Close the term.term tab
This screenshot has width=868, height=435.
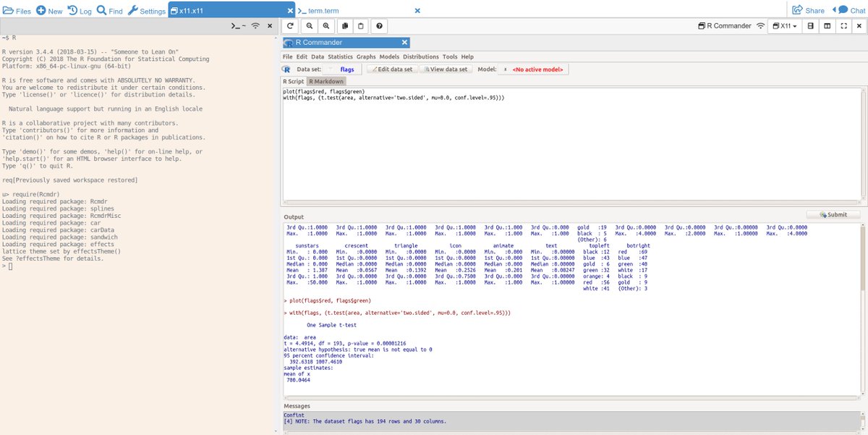417,11
